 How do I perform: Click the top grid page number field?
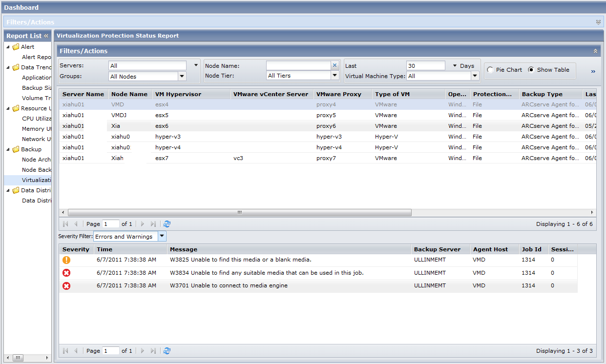[111, 224]
